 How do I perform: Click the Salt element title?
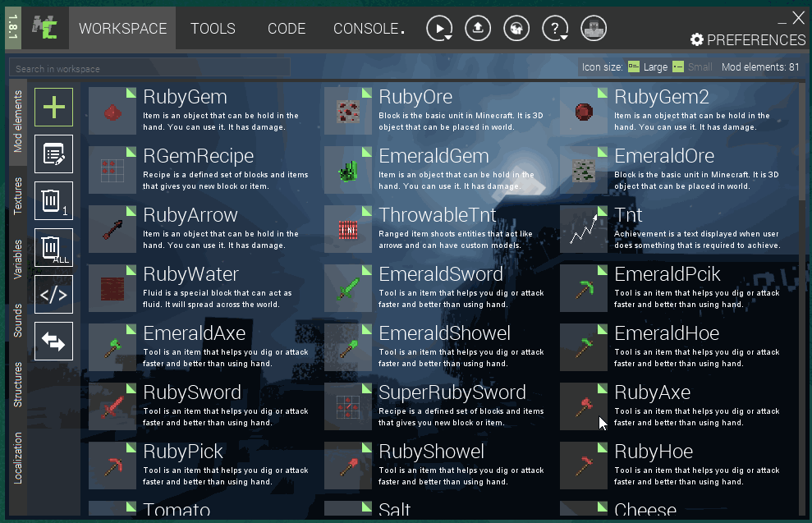395,508
